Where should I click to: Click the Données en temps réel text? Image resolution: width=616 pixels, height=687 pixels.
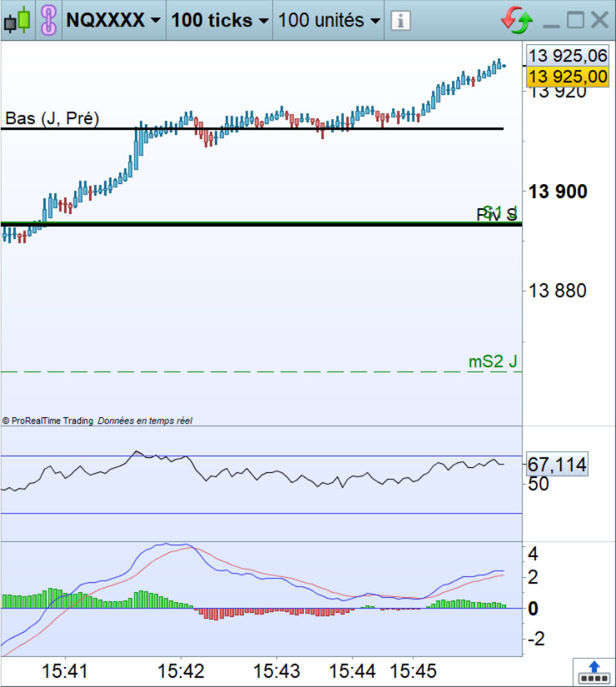click(x=145, y=421)
